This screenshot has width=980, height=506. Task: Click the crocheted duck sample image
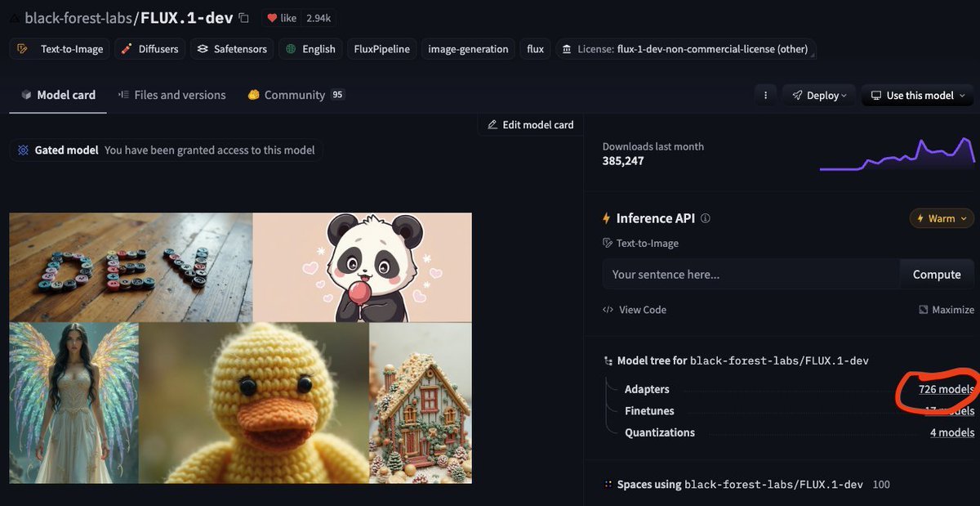[x=253, y=402]
